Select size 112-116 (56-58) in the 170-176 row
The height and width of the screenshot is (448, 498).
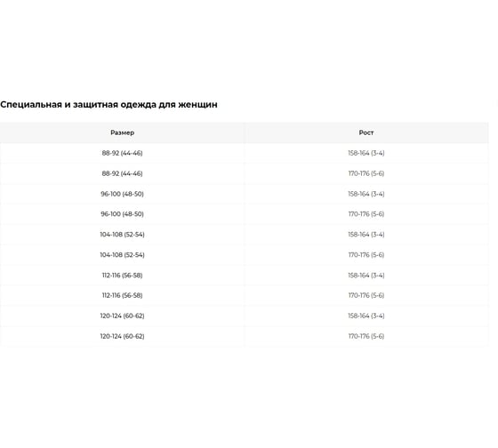click(x=123, y=295)
